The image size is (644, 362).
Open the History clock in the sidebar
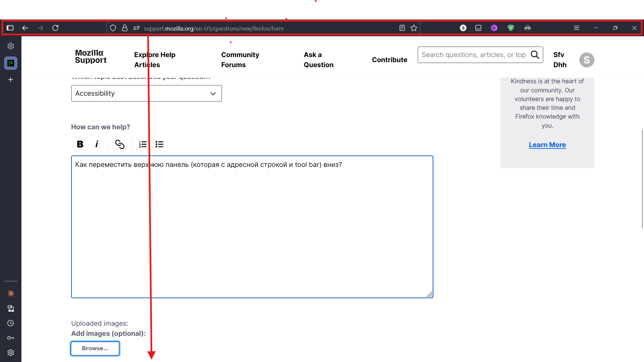click(11, 323)
